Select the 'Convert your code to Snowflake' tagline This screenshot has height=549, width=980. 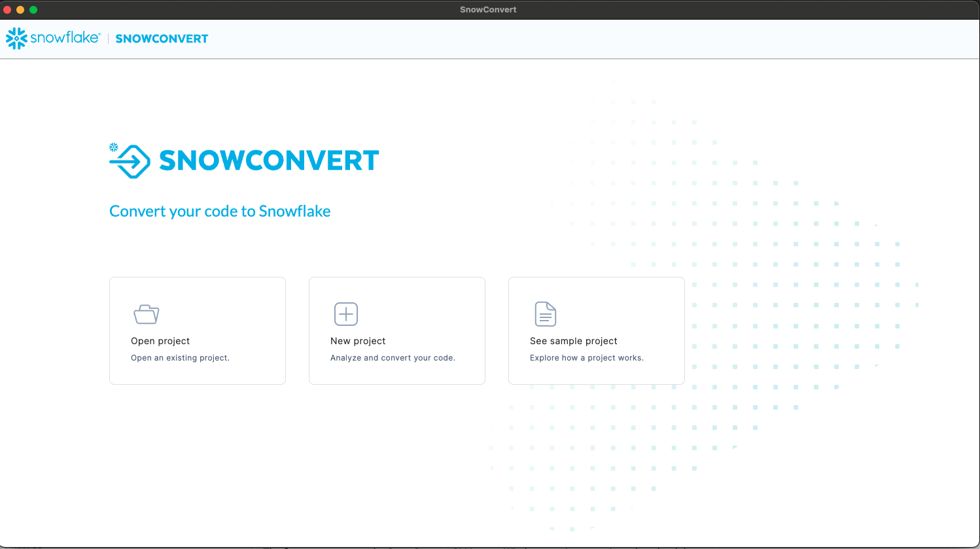tap(220, 211)
